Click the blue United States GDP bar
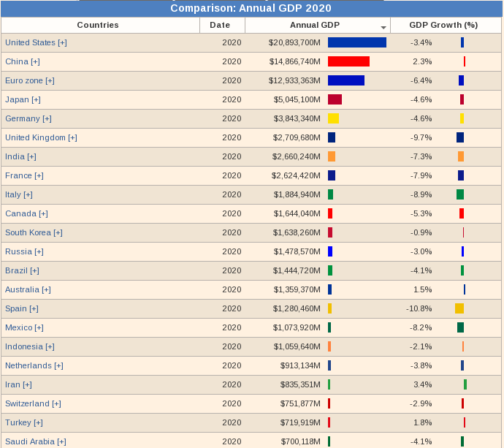Image resolution: width=504 pixels, height=448 pixels. tap(356, 42)
